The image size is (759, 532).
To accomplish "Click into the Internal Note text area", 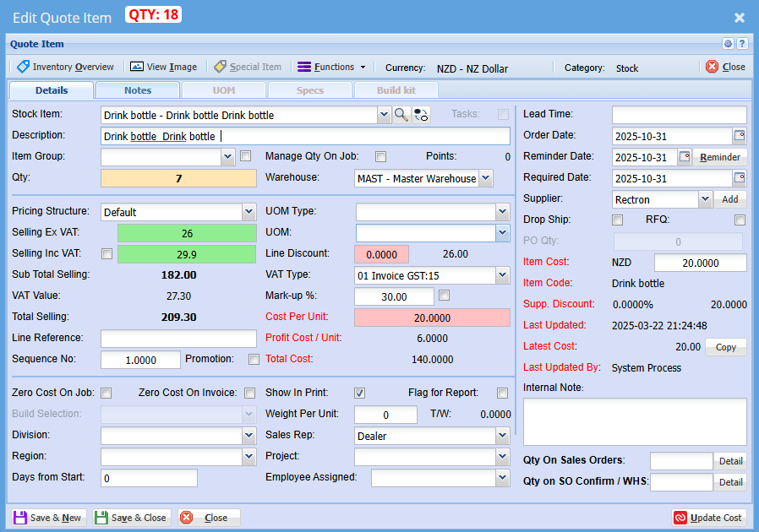I will 635,421.
